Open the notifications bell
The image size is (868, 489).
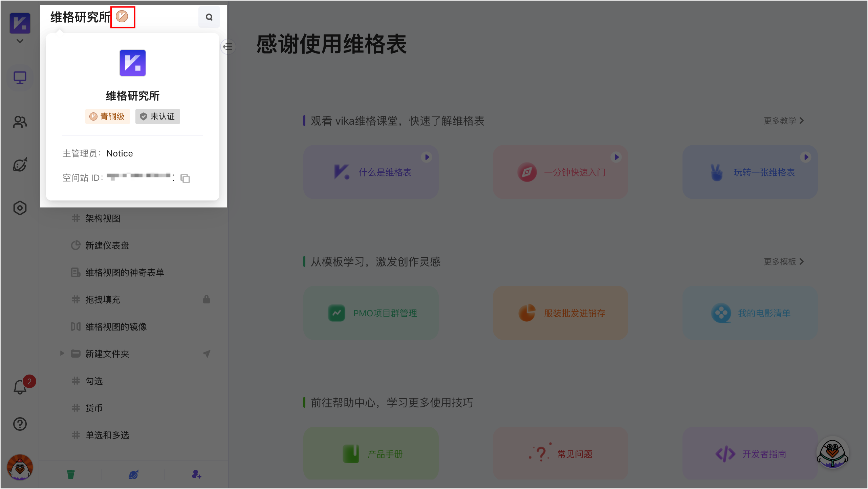tap(20, 387)
